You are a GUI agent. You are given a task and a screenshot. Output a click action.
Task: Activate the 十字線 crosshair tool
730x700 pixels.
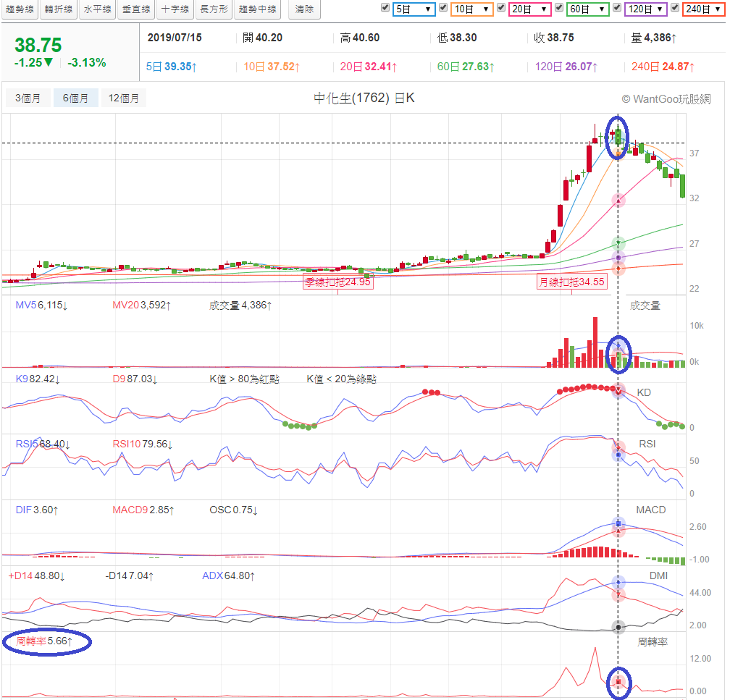[175, 9]
